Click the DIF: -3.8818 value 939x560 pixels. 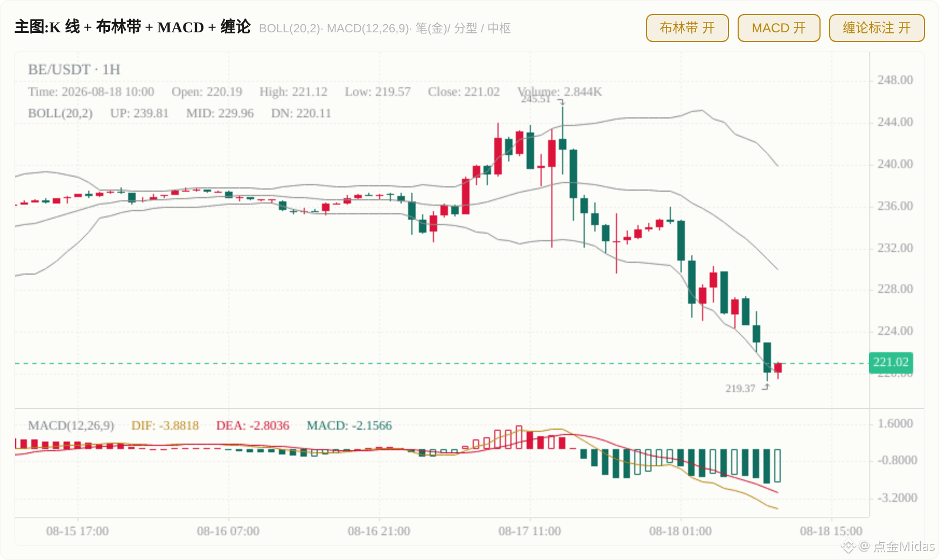(165, 426)
